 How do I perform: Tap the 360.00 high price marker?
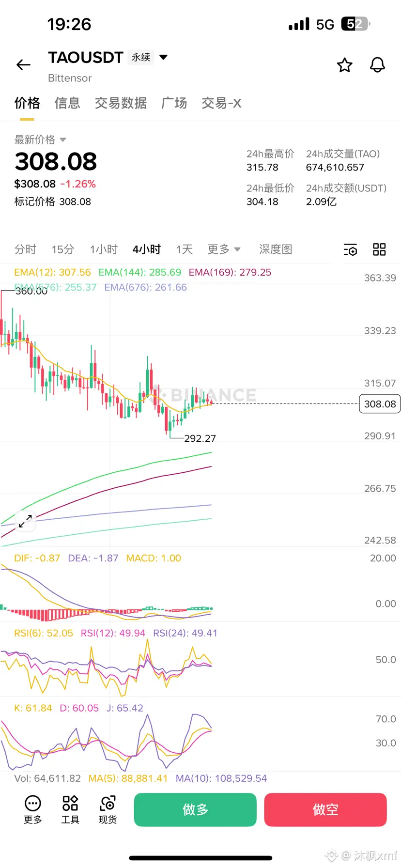pos(31,291)
